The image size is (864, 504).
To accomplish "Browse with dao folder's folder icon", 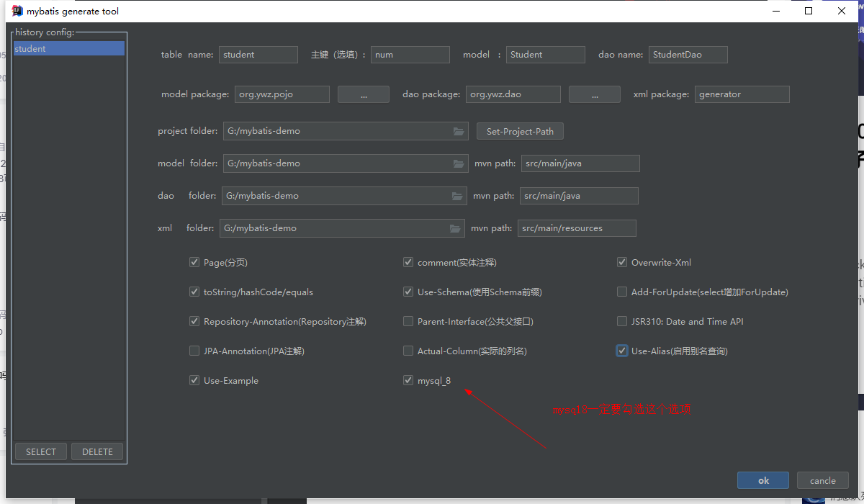I will (457, 196).
